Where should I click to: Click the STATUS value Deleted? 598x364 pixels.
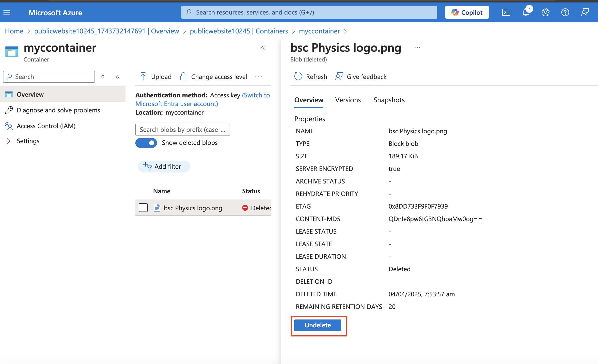click(399, 269)
